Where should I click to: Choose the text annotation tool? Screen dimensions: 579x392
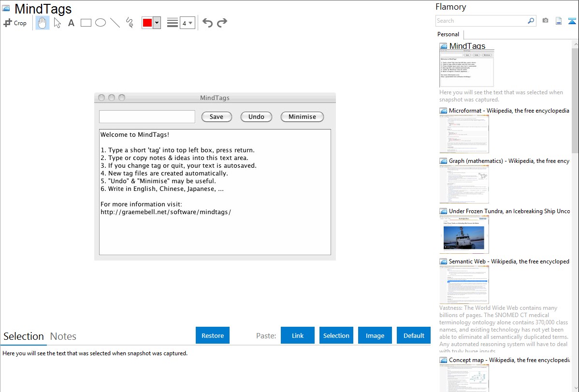(71, 23)
